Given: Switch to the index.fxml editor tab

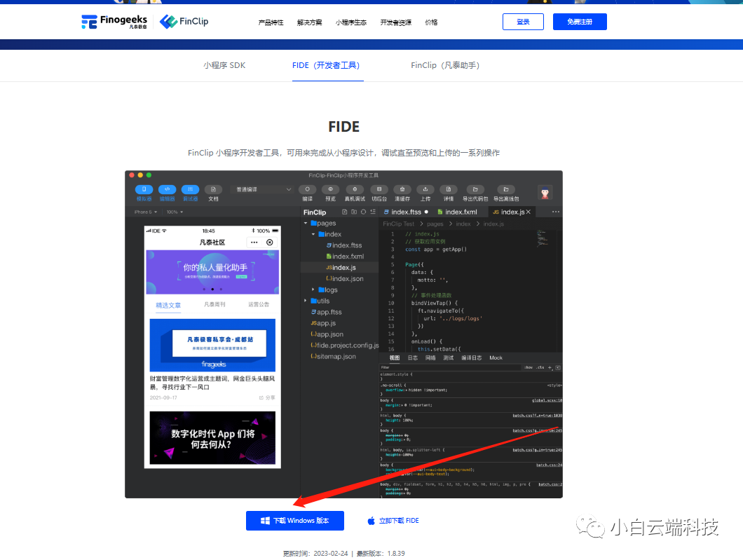Looking at the screenshot, I should coord(457,212).
